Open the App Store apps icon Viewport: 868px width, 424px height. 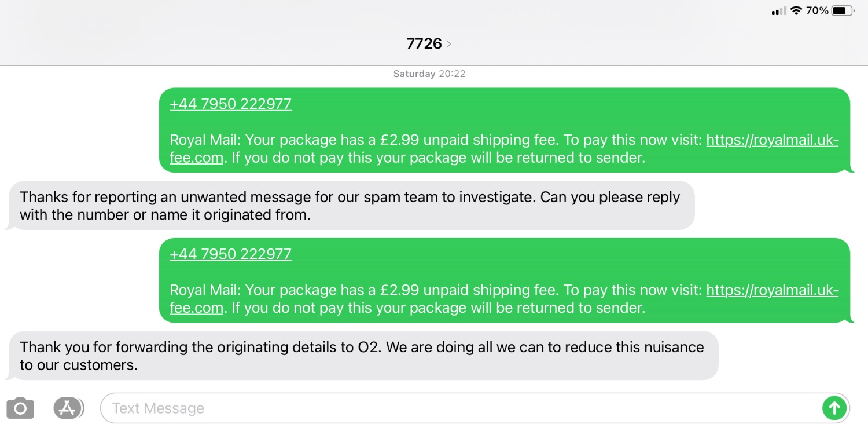(x=68, y=408)
